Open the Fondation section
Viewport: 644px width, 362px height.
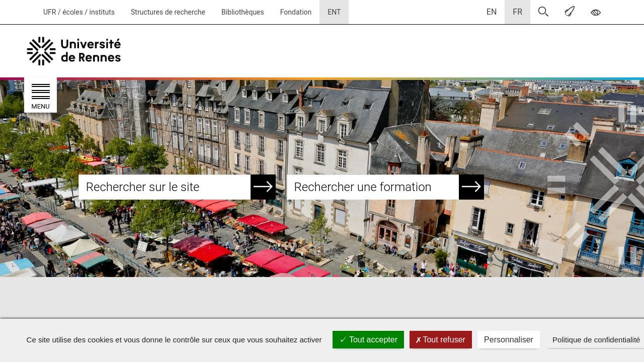(295, 12)
